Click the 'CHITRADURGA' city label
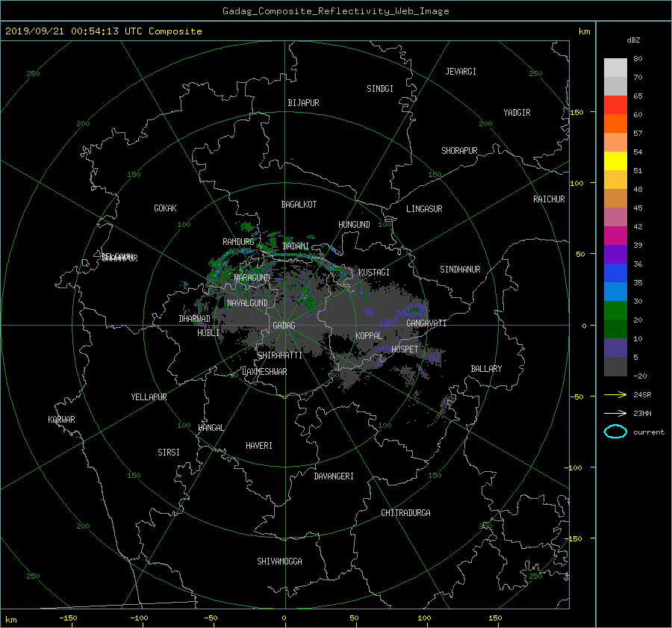Screen dimensions: 672x628 click(405, 513)
